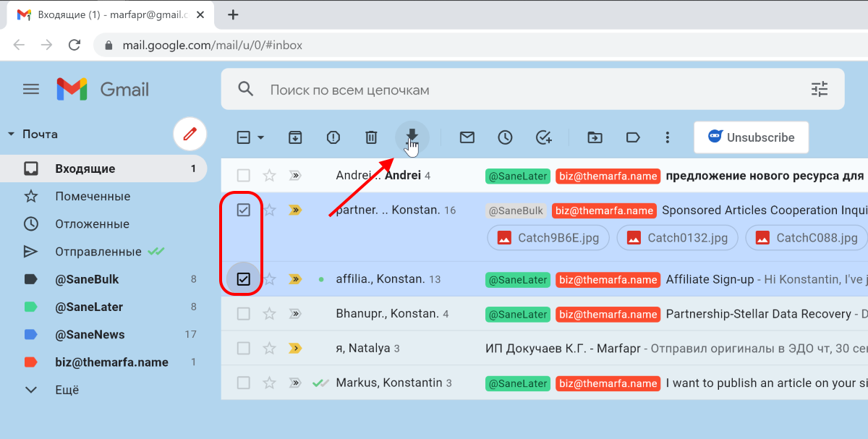Click the search magnifier icon
This screenshot has width=868, height=439.
[x=246, y=90]
